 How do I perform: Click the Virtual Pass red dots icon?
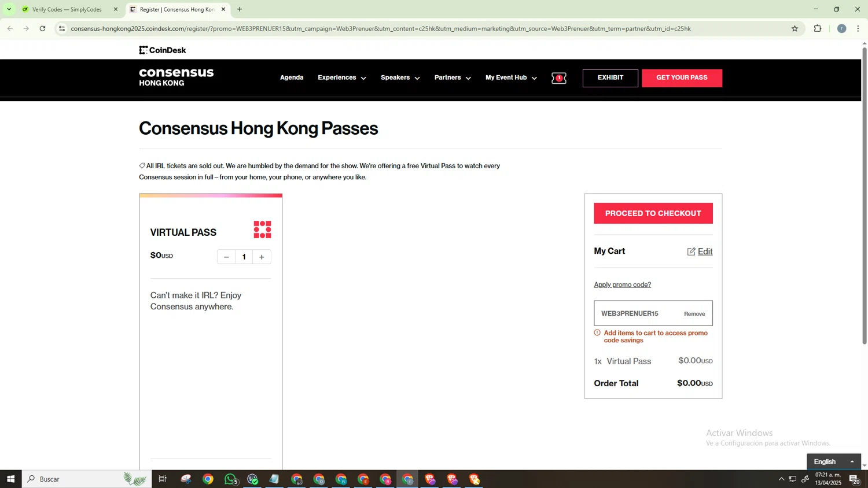(262, 230)
